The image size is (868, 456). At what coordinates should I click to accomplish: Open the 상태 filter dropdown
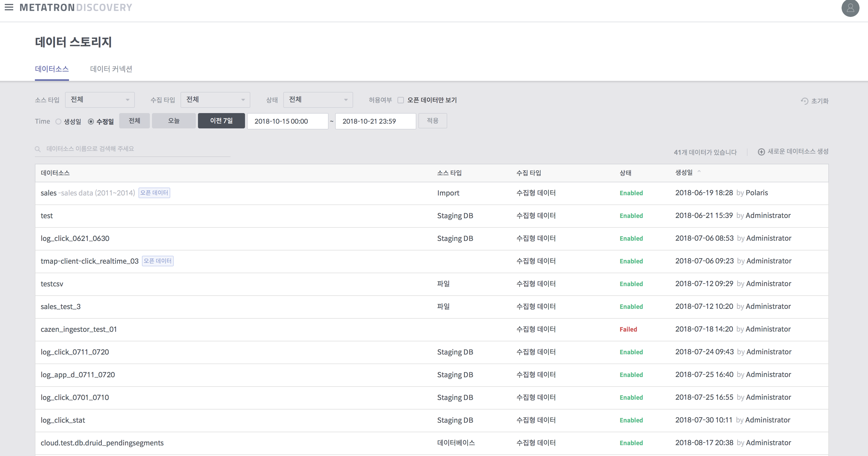(x=318, y=100)
